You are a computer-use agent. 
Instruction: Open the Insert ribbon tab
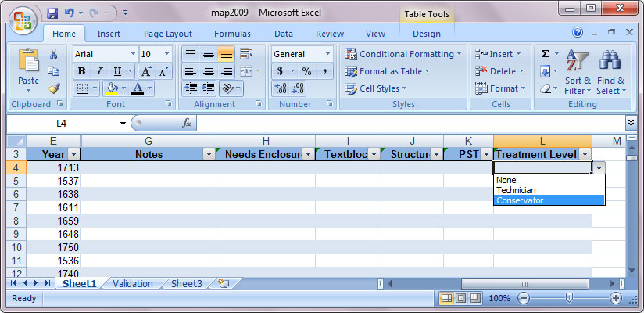pos(109,34)
